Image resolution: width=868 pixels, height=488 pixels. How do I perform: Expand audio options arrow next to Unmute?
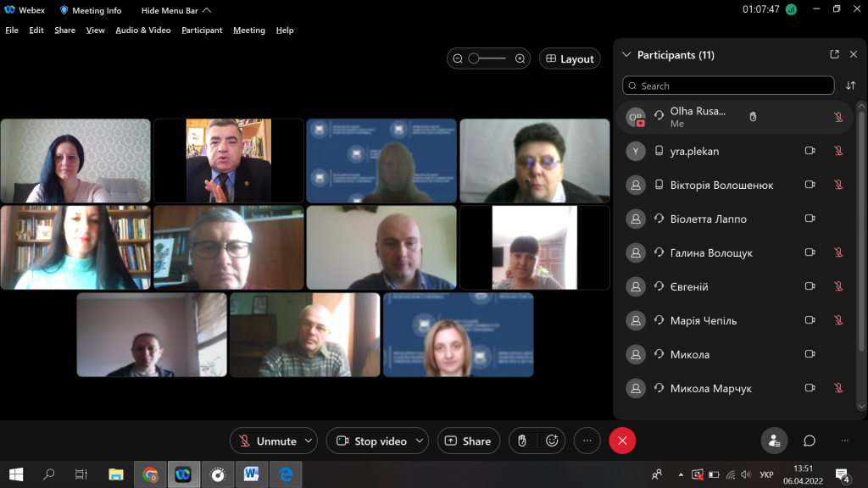click(x=309, y=441)
